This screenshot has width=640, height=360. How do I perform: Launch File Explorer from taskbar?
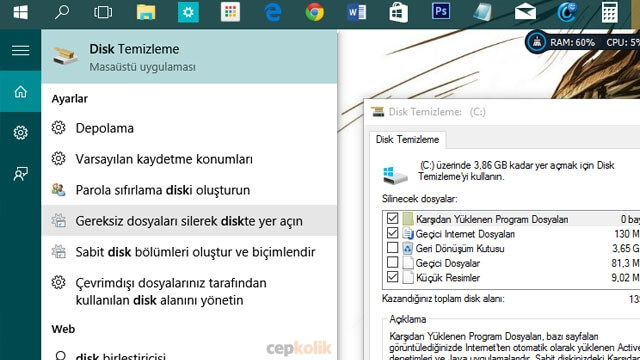click(x=146, y=12)
